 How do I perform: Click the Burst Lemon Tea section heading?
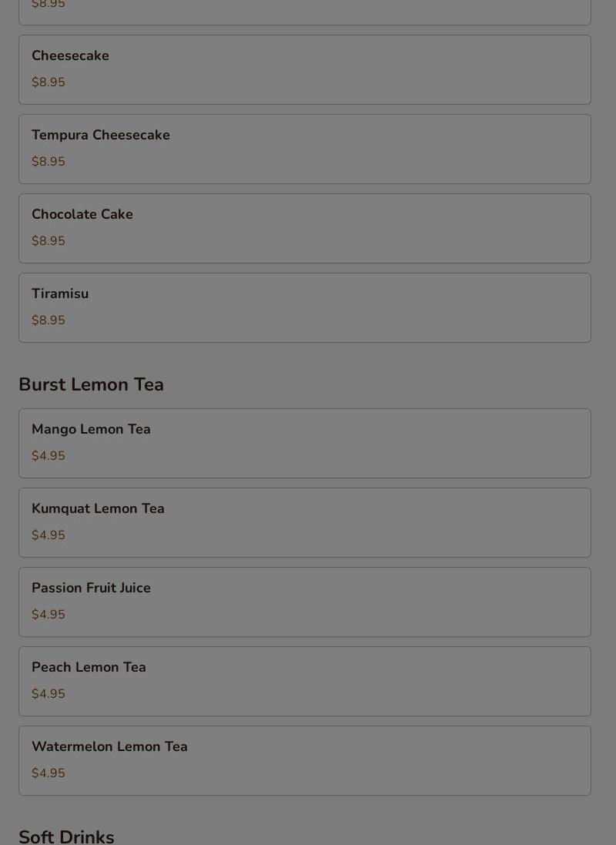click(91, 384)
